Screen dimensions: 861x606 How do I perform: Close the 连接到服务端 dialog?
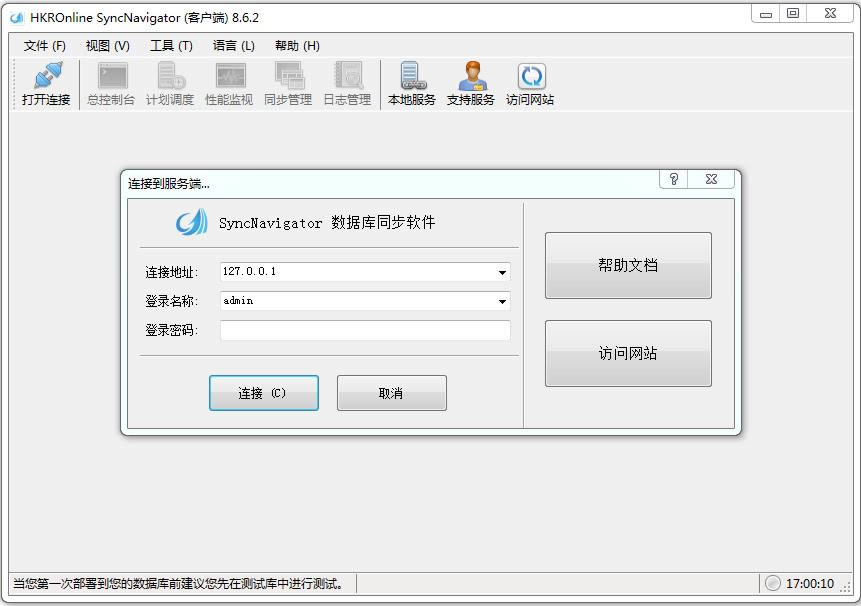click(711, 179)
